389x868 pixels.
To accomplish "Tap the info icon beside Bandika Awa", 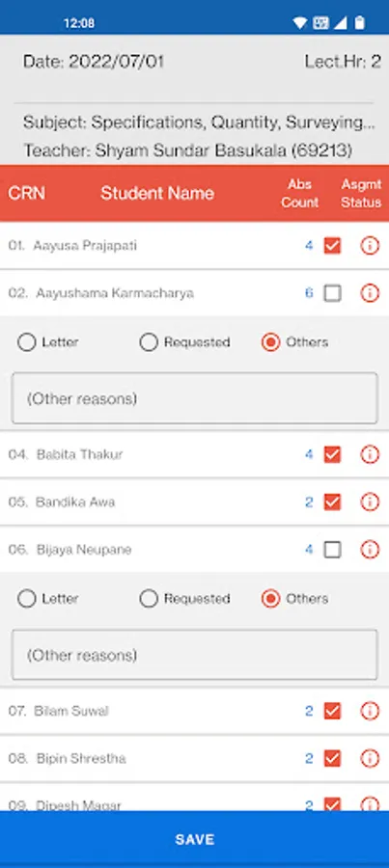I will click(370, 502).
